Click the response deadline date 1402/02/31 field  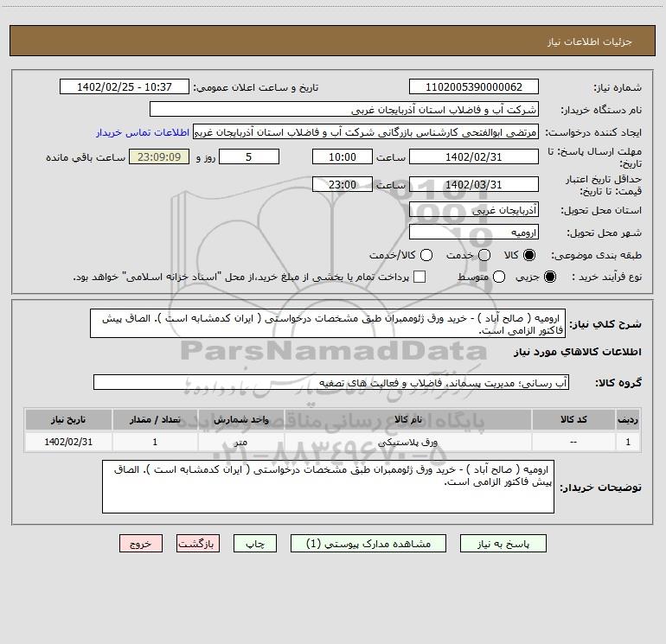474,156
